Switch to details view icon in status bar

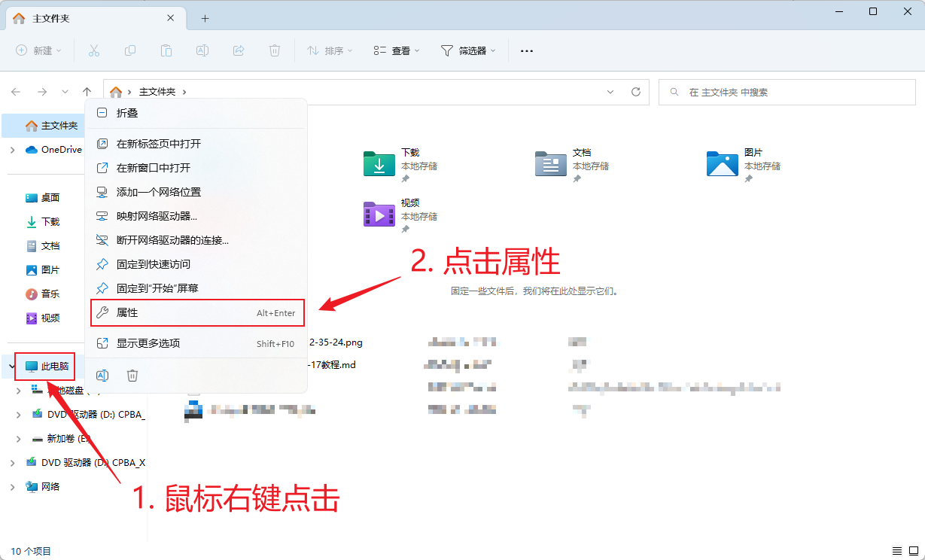click(896, 551)
